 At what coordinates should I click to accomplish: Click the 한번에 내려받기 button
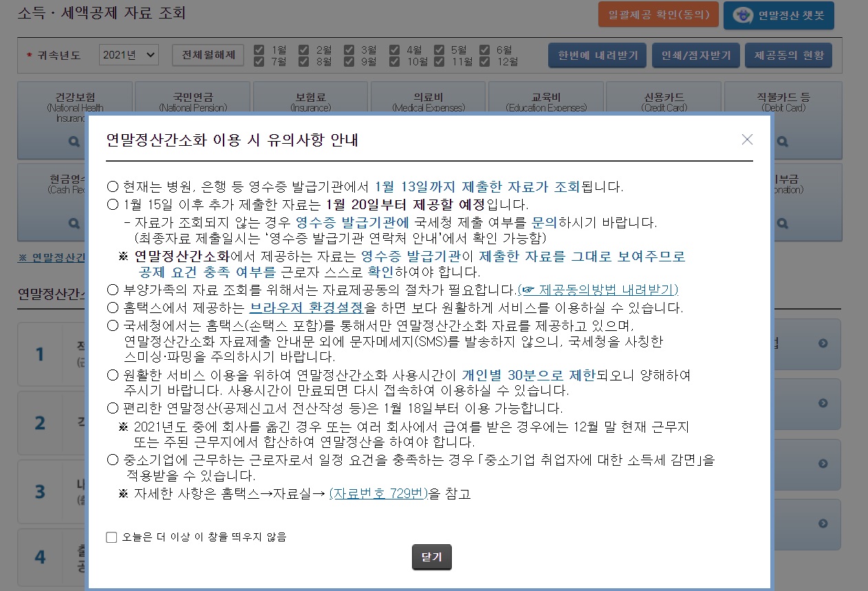(x=598, y=55)
